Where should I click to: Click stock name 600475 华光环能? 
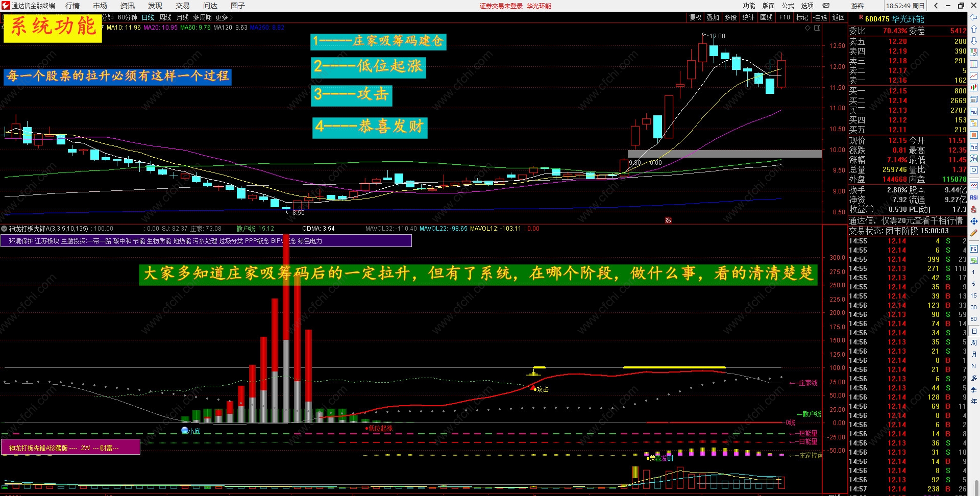(x=895, y=19)
